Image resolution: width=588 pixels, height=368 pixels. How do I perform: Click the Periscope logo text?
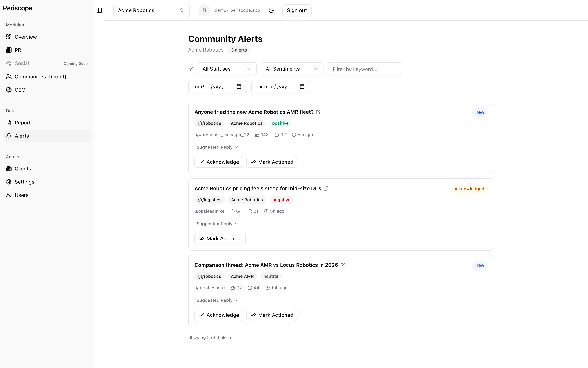[x=17, y=8]
